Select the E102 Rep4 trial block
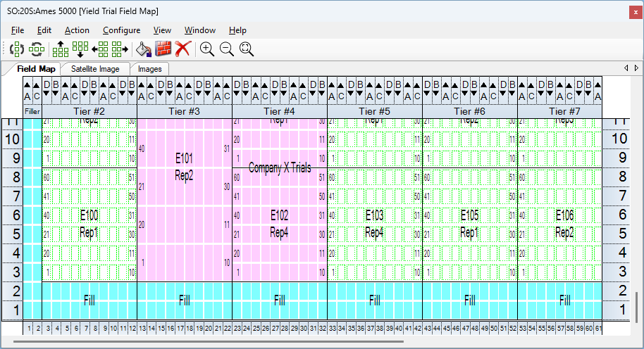 [x=280, y=224]
